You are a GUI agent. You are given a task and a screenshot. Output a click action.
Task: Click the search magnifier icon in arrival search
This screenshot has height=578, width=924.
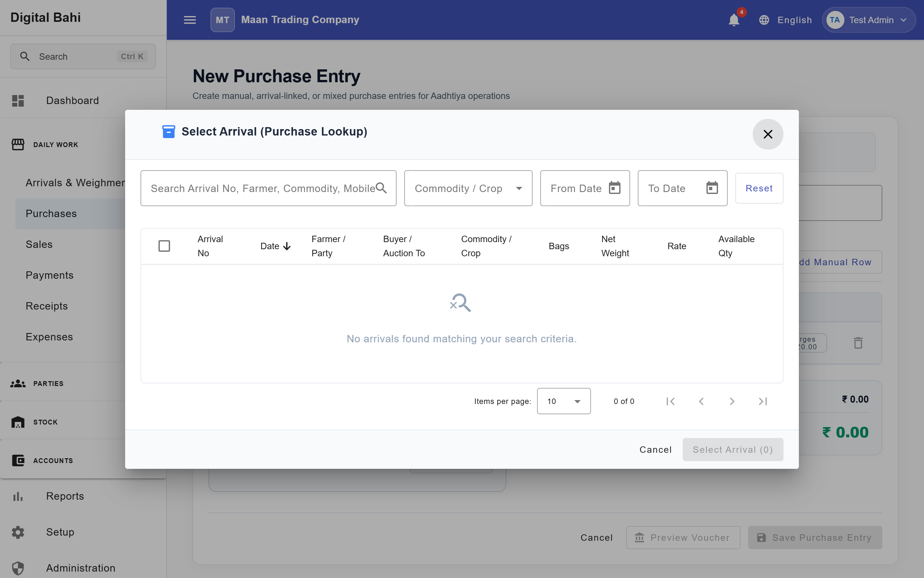[381, 188]
